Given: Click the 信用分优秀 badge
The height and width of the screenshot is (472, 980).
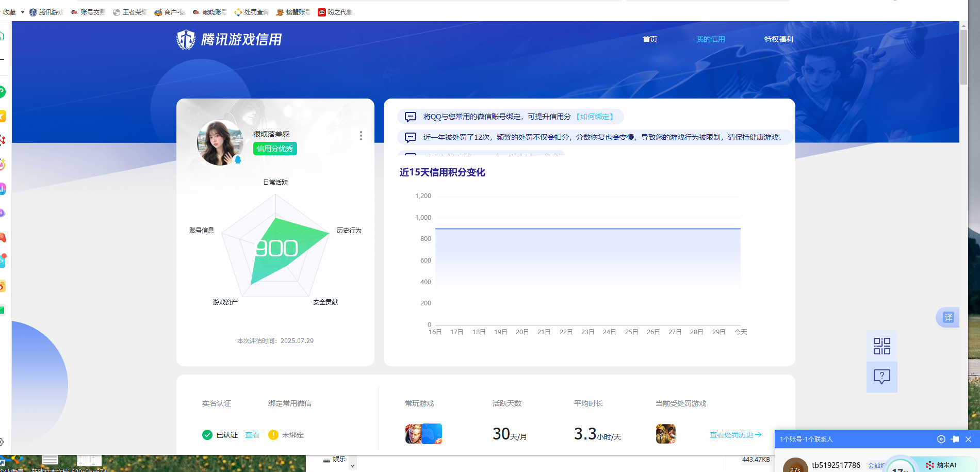Looking at the screenshot, I should click(275, 149).
